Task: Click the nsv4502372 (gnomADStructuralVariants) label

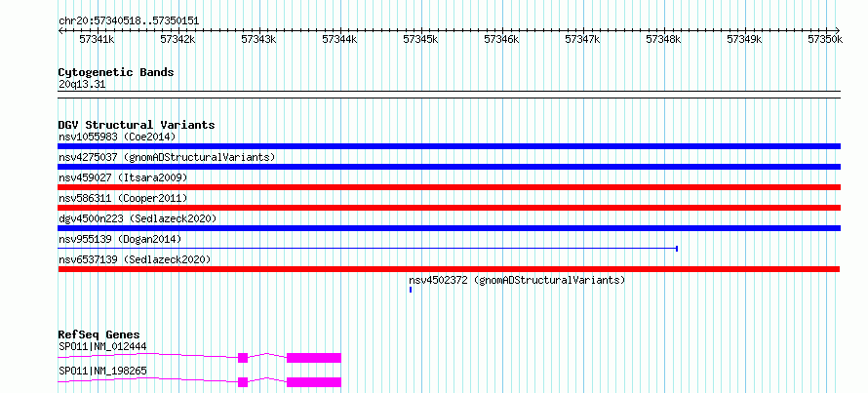Action: [517, 280]
